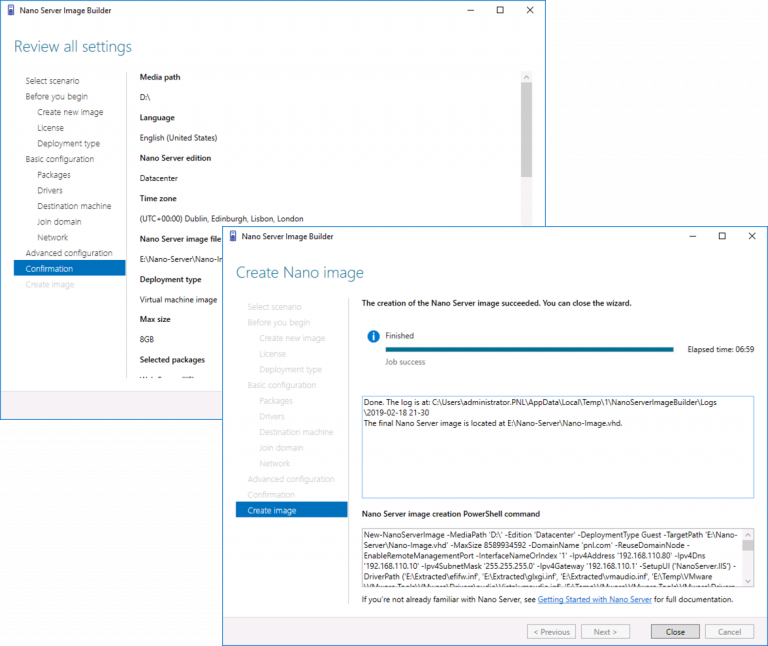Viewport: 768px width, 646px height.
Task: Click the Review settings vertical scrollbar thumb
Action: pos(527,129)
